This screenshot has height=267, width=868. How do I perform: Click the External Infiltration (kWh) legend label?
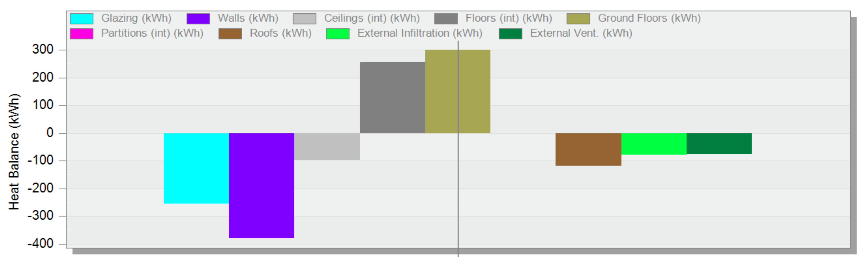tap(420, 33)
